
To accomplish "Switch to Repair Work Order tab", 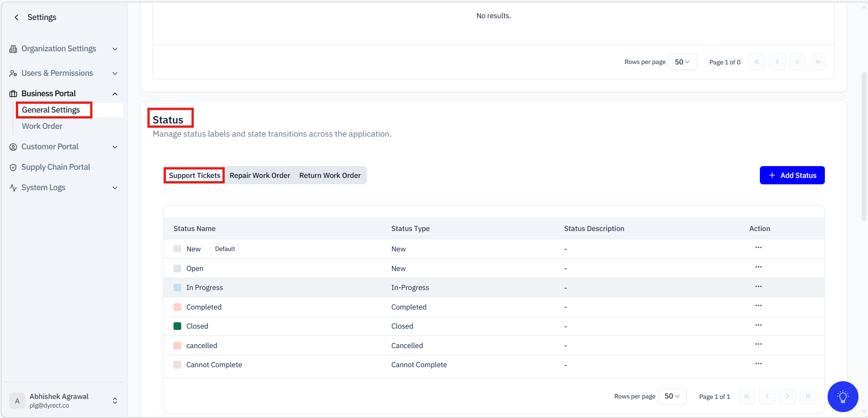I will pyautogui.click(x=260, y=175).
